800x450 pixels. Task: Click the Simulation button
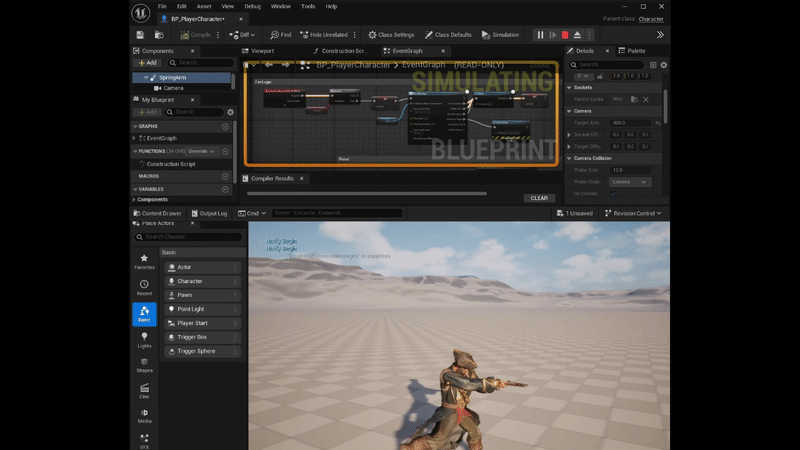pyautogui.click(x=500, y=35)
